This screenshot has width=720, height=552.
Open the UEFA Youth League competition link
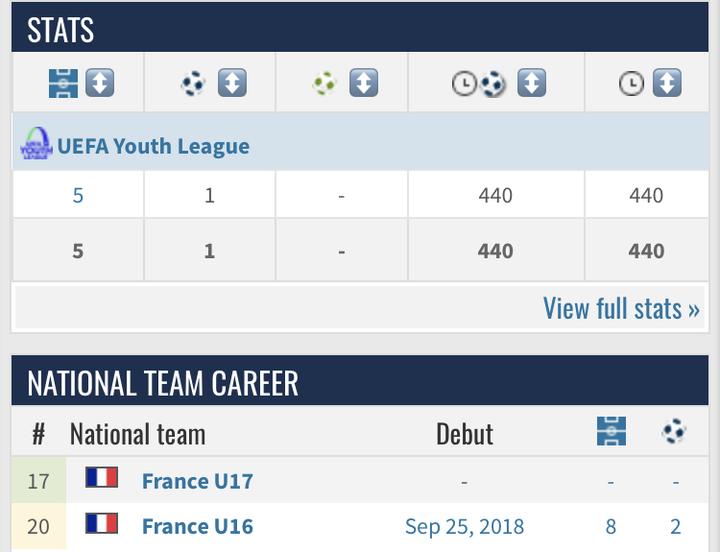pyautogui.click(x=153, y=146)
